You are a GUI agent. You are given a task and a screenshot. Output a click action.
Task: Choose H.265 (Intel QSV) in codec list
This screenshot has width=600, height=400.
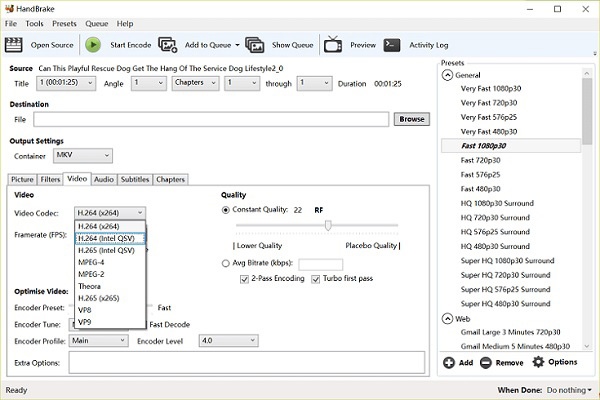pos(110,250)
